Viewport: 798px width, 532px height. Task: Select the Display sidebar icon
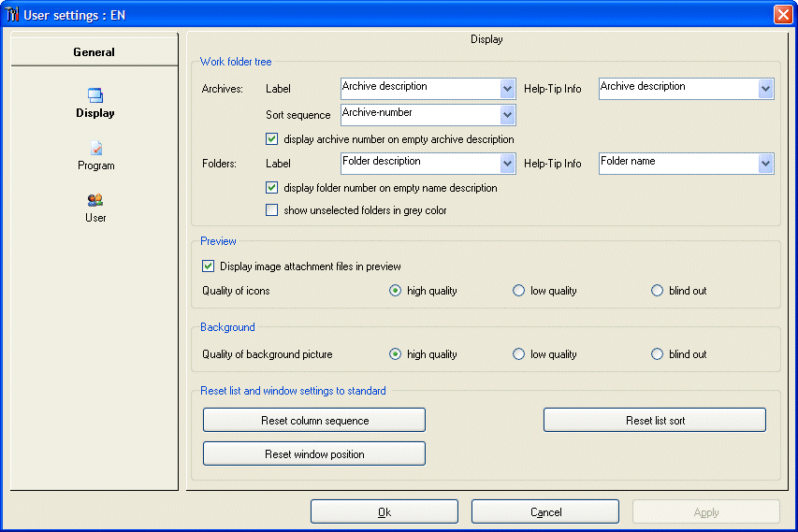95,95
